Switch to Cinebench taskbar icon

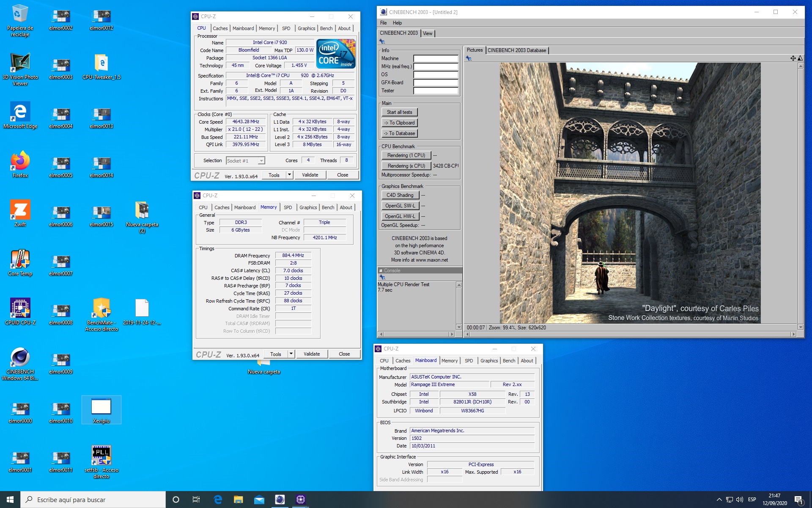coord(280,500)
